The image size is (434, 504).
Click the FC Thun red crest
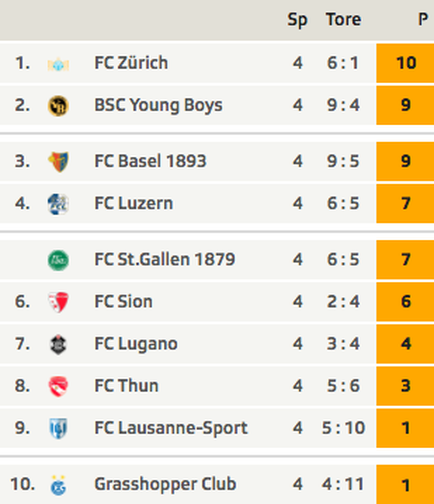[58, 386]
